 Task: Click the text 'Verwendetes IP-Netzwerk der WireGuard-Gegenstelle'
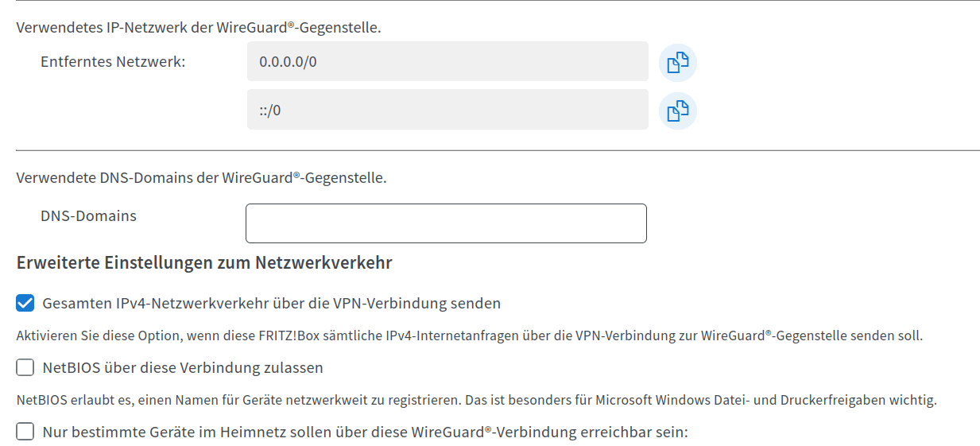(x=199, y=28)
